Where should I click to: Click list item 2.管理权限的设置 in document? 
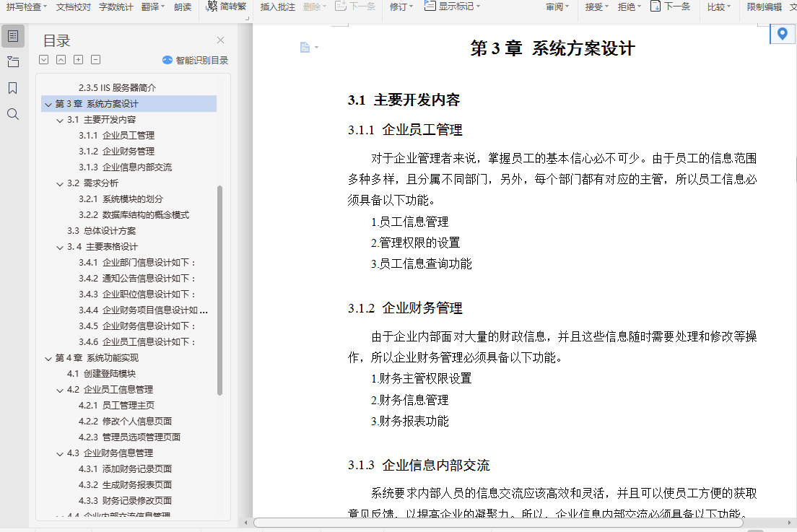[x=415, y=243]
